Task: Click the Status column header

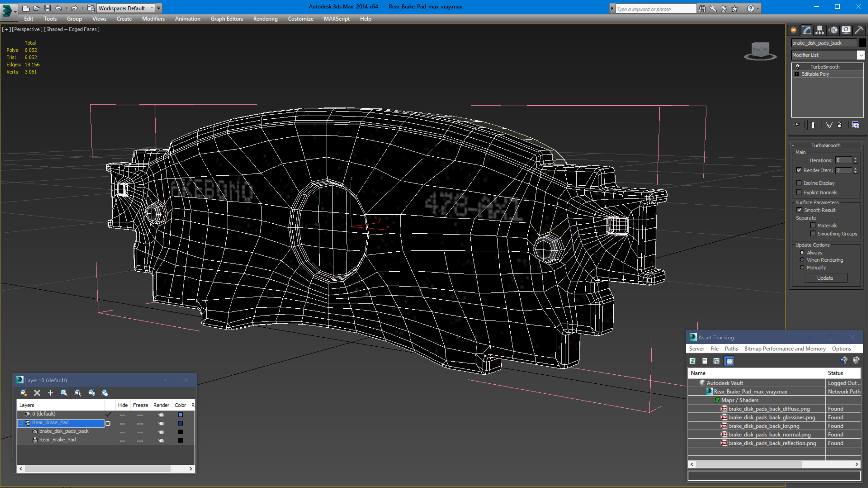Action: (x=843, y=373)
